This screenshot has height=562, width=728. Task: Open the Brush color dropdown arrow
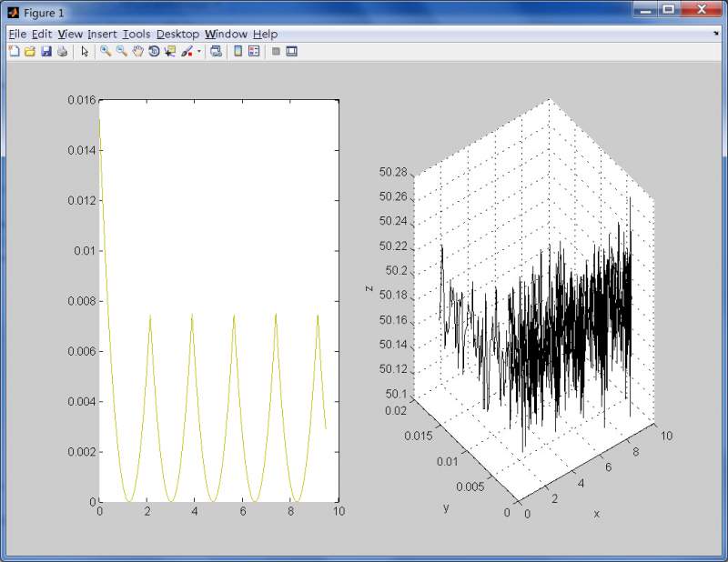[198, 52]
